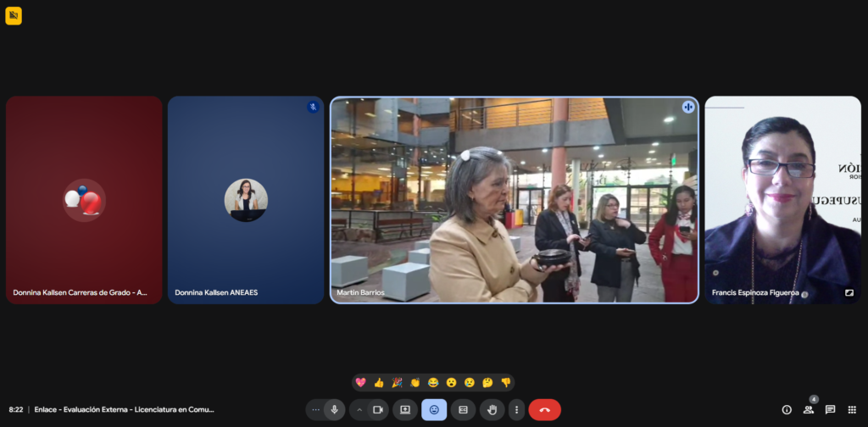Select Martin Barrios video tile
868x427 pixels.
tap(514, 200)
